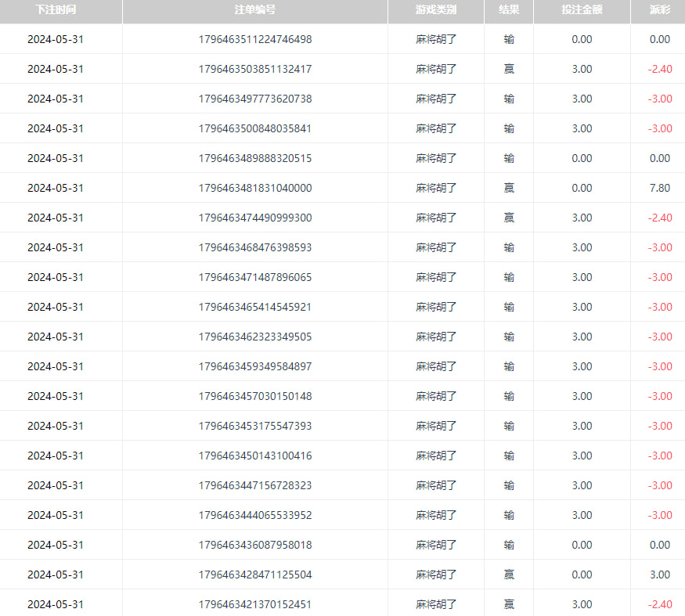685x616 pixels.
Task: Select order number 1796463421370152451
Action: coord(254,604)
